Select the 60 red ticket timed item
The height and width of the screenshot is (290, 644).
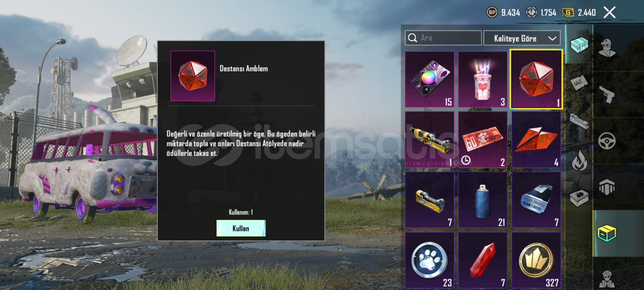[x=483, y=140]
